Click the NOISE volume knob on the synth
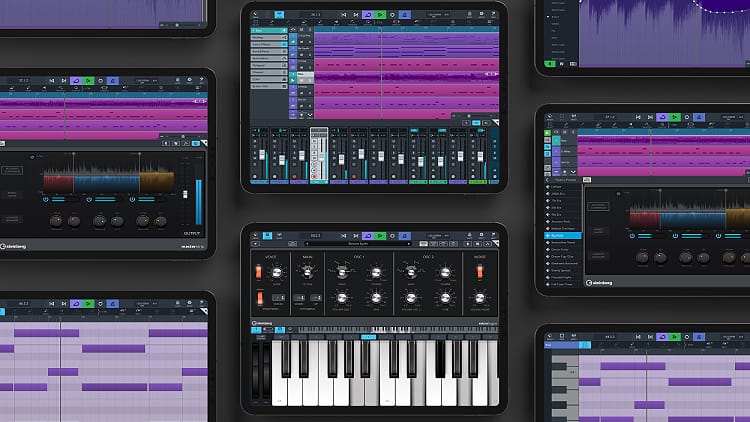Viewport: 750px width, 422px height. click(480, 298)
